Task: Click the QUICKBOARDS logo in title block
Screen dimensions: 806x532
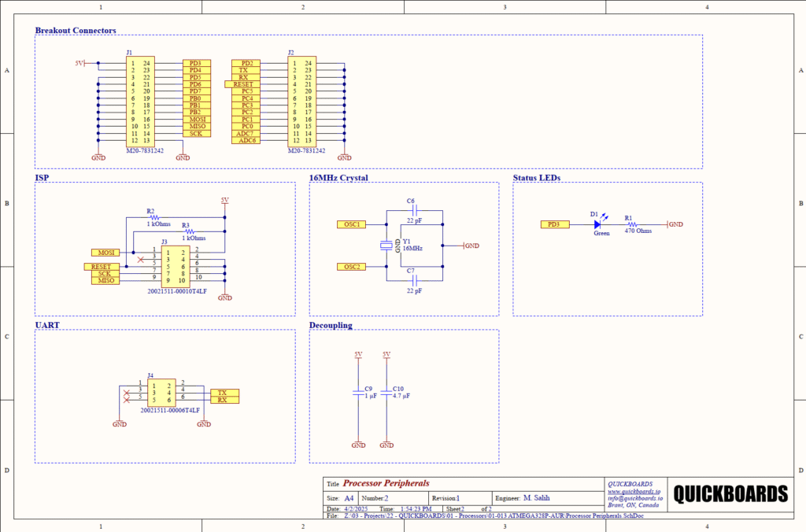Action: (x=730, y=493)
